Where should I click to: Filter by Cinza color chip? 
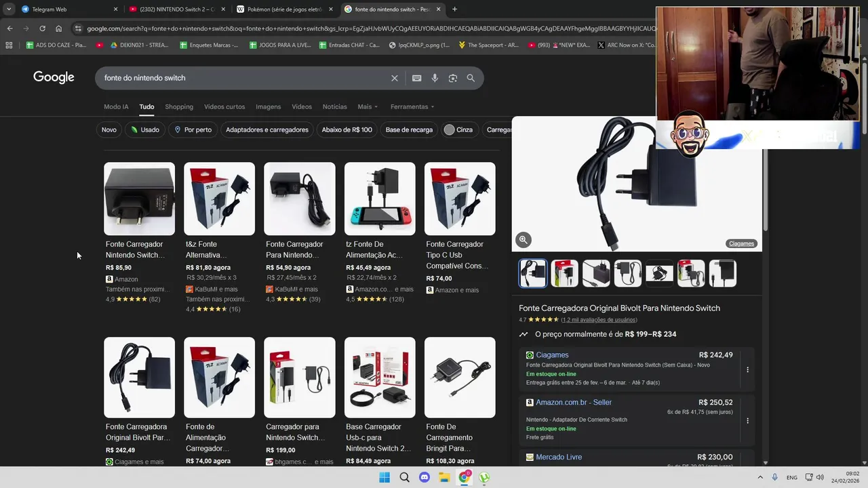[x=458, y=129]
